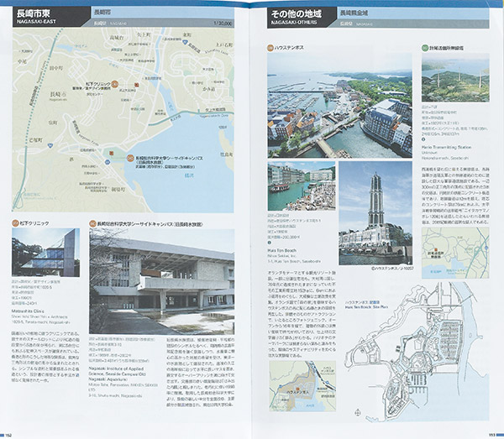The width and height of the screenshot is (504, 439).
Task: Open the Huis Ten Bosch tall tower photo
Action: click(x=375, y=213)
